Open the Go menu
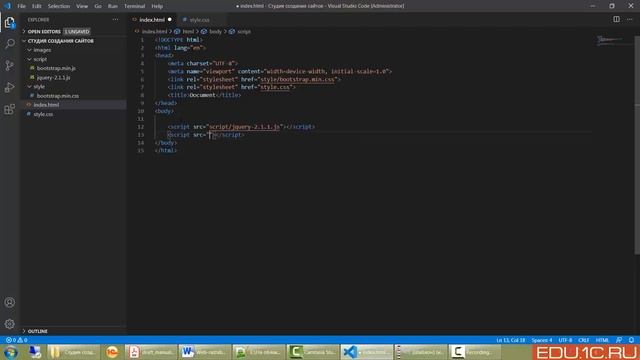Screen dimensions: 640x360 click(x=98, y=6)
